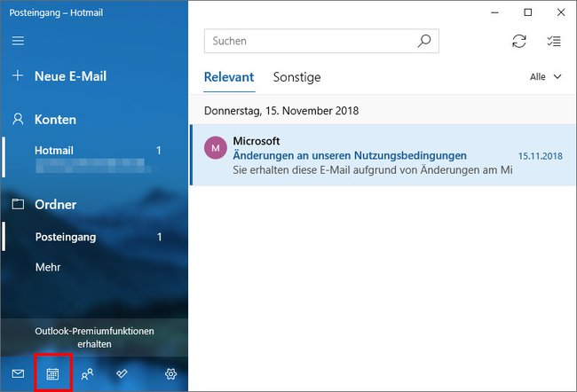Click the magnifier search icon
577x392 pixels.
424,41
